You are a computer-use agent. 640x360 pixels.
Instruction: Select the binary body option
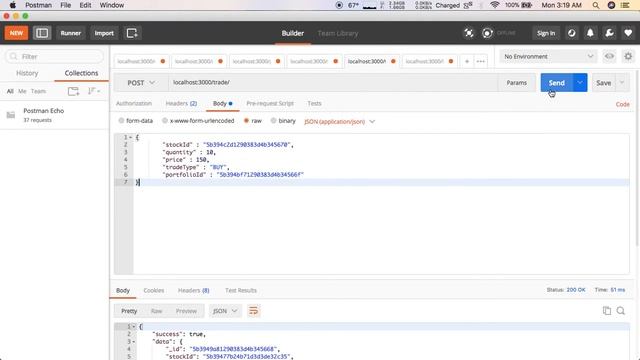point(273,121)
